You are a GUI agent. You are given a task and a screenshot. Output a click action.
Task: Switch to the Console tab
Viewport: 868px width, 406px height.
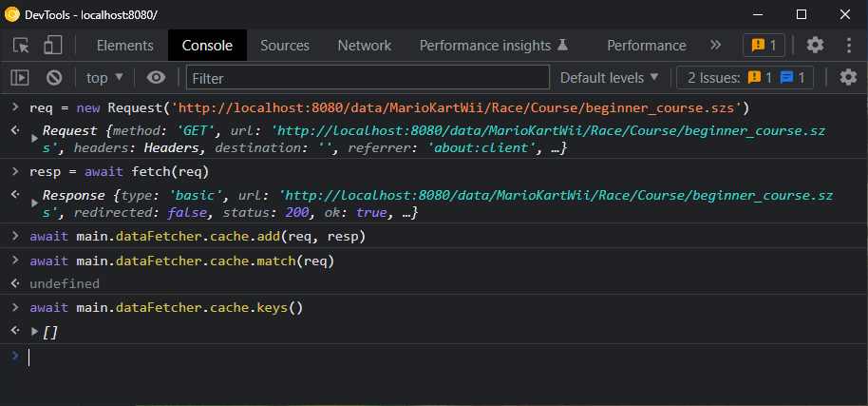tap(208, 46)
